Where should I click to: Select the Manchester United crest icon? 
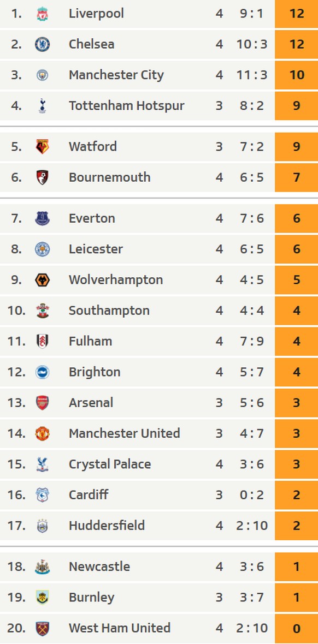coord(43,434)
